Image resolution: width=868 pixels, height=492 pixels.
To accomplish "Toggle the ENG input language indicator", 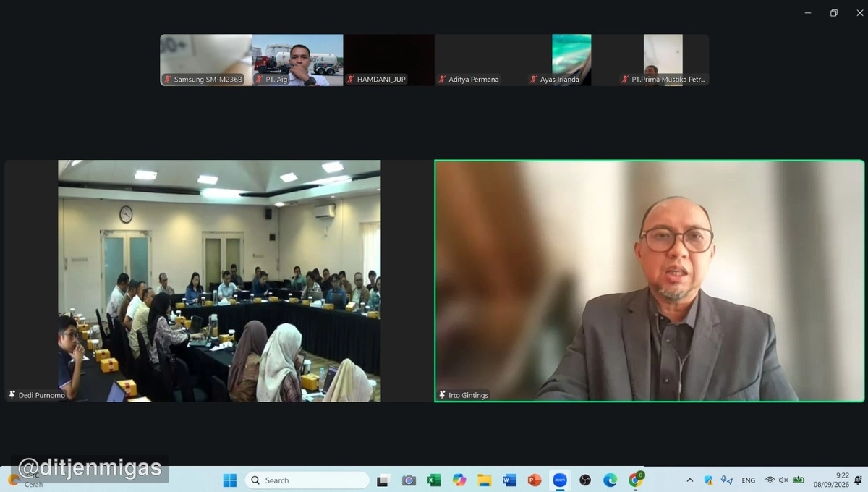I will point(749,480).
